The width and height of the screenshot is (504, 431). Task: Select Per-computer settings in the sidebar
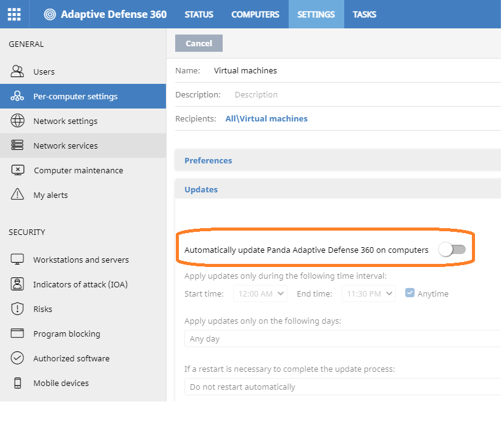(x=83, y=96)
